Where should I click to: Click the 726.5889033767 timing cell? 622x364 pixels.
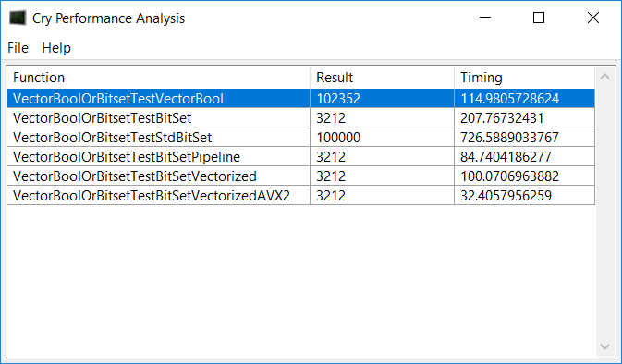click(524, 138)
